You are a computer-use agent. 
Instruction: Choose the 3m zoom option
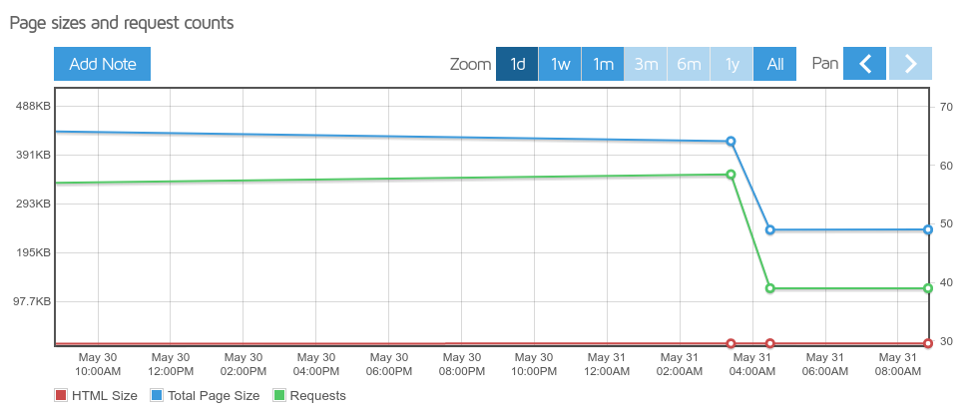coord(646,64)
